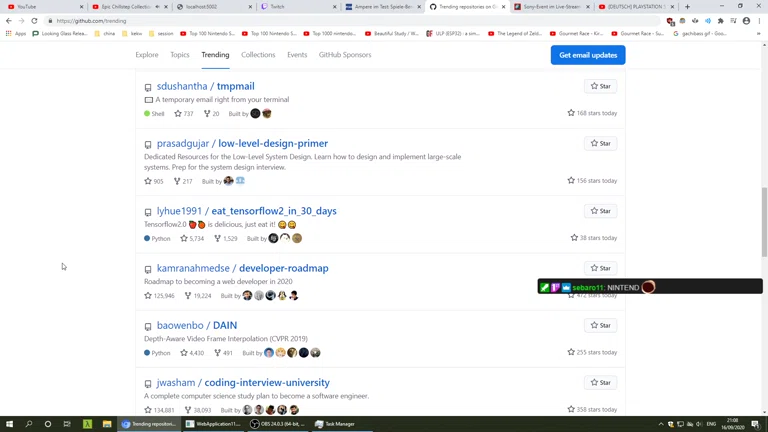Expand the bookmarks overflow chevron

tap(759, 34)
